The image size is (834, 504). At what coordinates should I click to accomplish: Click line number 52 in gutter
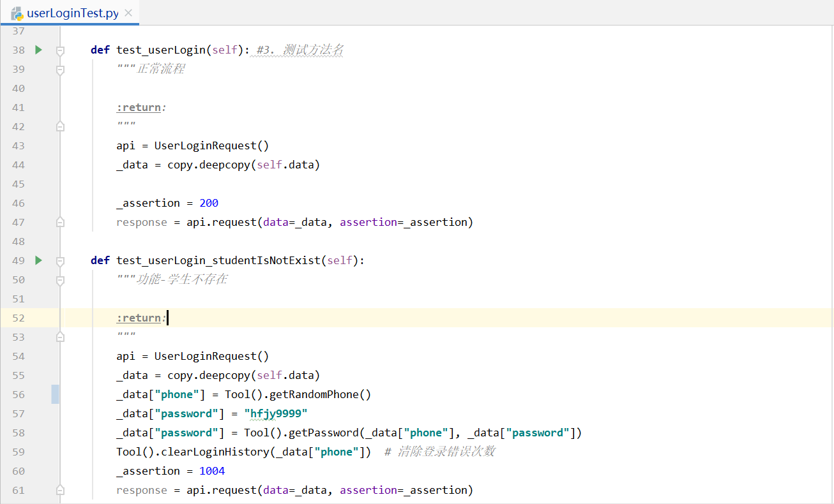coord(18,318)
